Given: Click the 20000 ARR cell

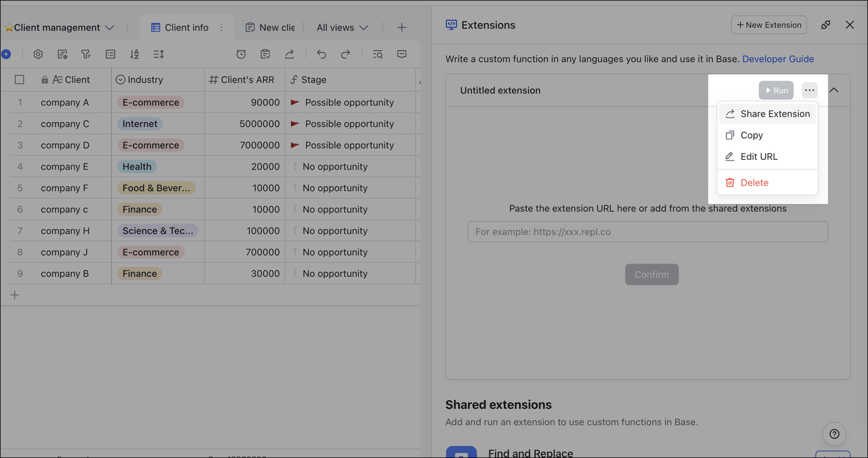Looking at the screenshot, I should click(245, 167).
